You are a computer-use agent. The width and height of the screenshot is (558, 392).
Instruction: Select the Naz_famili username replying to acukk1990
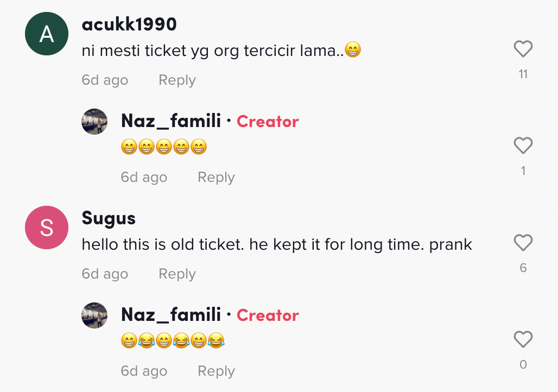[x=171, y=121]
